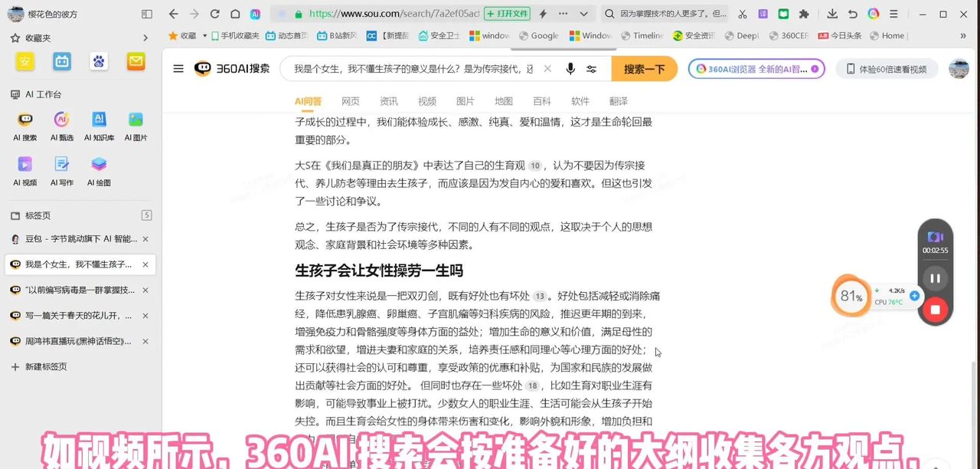980x469 pixels.
Task: Open the AI 甄选 tool
Action: (62, 118)
